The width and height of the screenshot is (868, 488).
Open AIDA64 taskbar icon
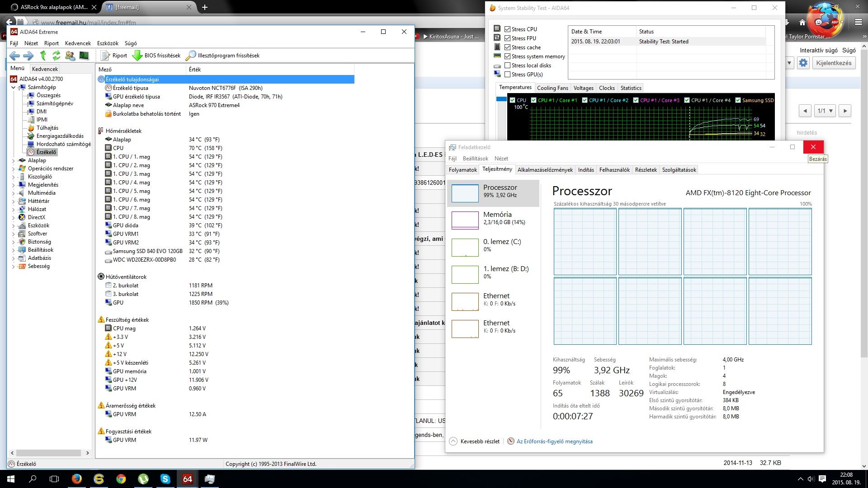coord(187,479)
